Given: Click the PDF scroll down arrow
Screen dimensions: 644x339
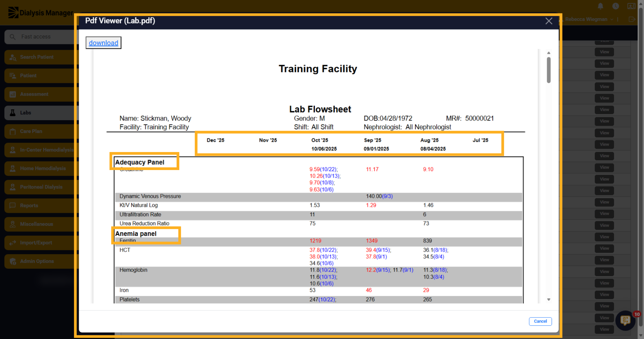Looking at the screenshot, I should click(549, 300).
